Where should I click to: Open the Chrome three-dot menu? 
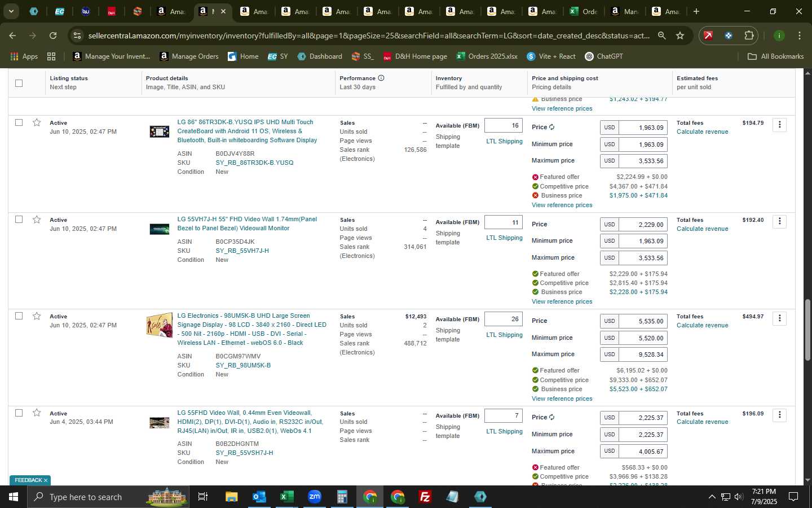[799, 36]
